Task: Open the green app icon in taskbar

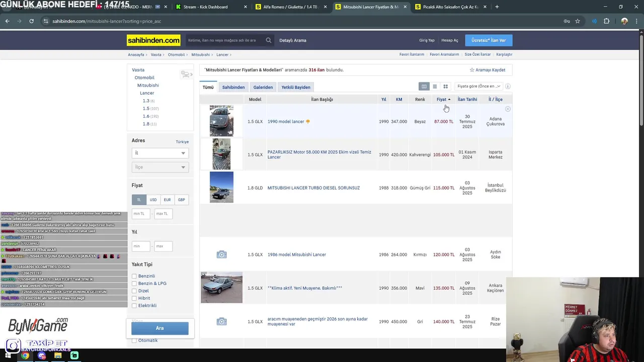Action: pos(74,355)
